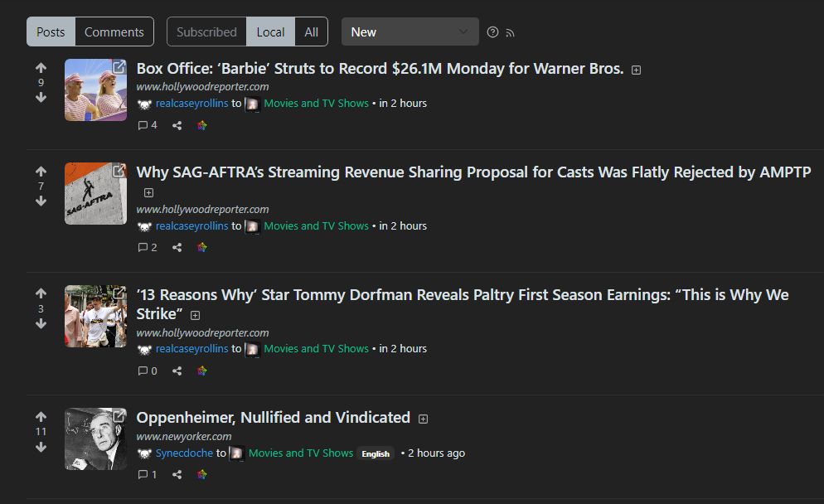Open the Tommy Dorfman post thumbnail
Screen dimensions: 824x504
pyautogui.click(x=95, y=317)
